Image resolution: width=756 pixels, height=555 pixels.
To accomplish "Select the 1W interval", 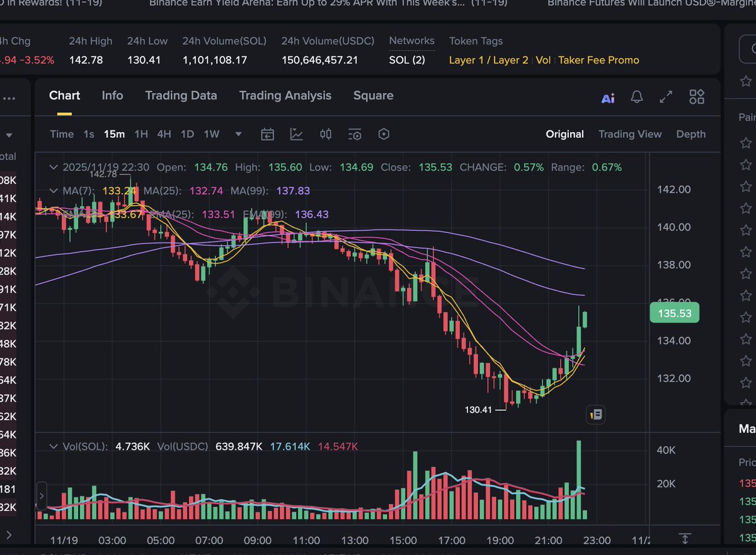I will point(212,134).
